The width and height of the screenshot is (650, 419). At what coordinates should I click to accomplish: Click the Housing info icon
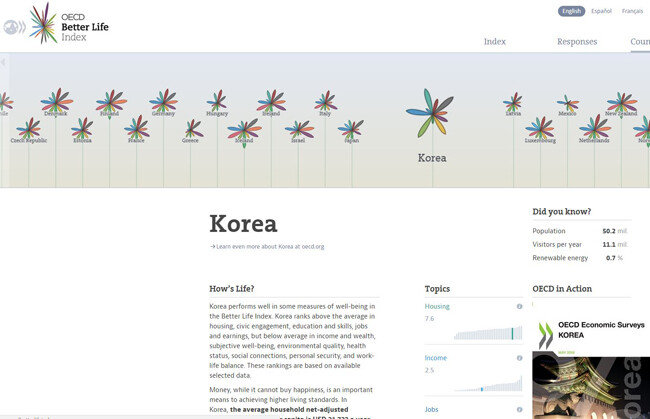point(519,306)
